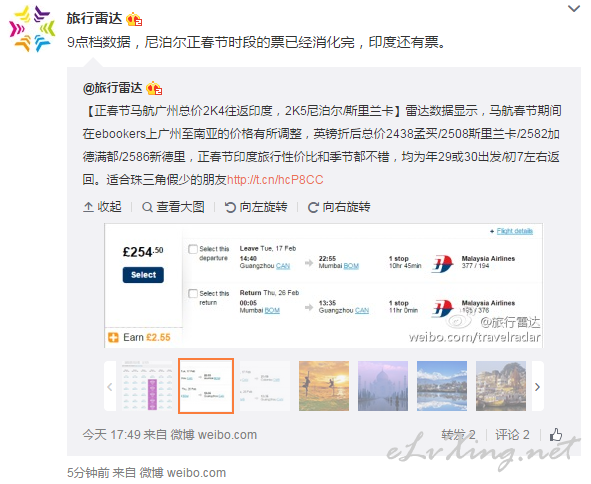Like the post with thumbs-up icon
Image resolution: width=591 pixels, height=484 pixels.
(x=556, y=435)
